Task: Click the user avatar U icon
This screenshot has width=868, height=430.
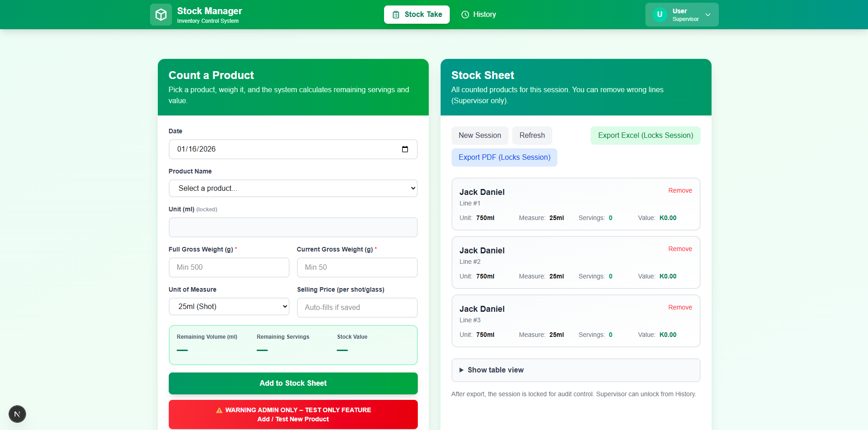Action: pyautogui.click(x=660, y=15)
